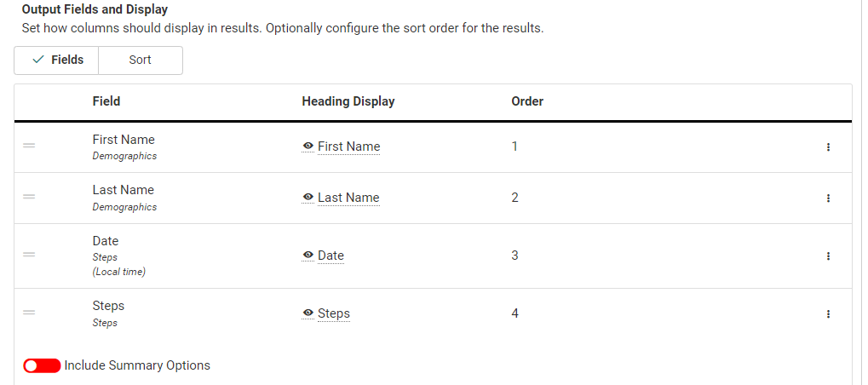
Task: Open the three-dot menu for Steps row
Action: coord(828,314)
